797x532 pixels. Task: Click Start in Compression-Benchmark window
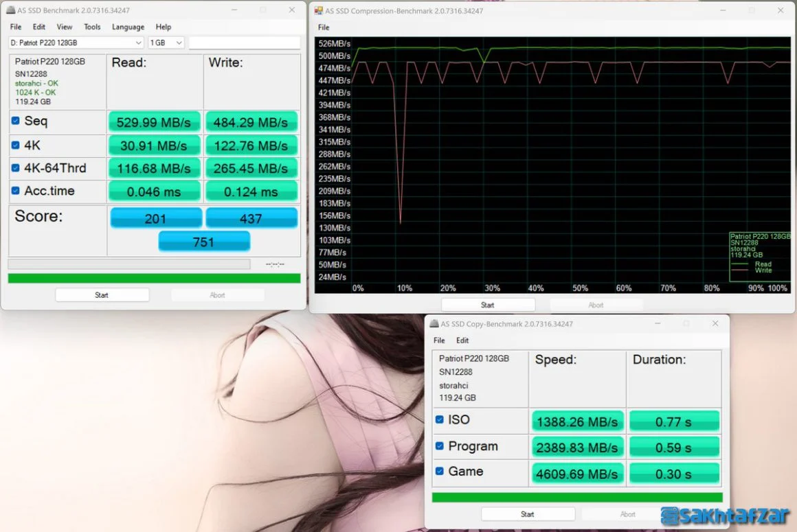click(488, 305)
